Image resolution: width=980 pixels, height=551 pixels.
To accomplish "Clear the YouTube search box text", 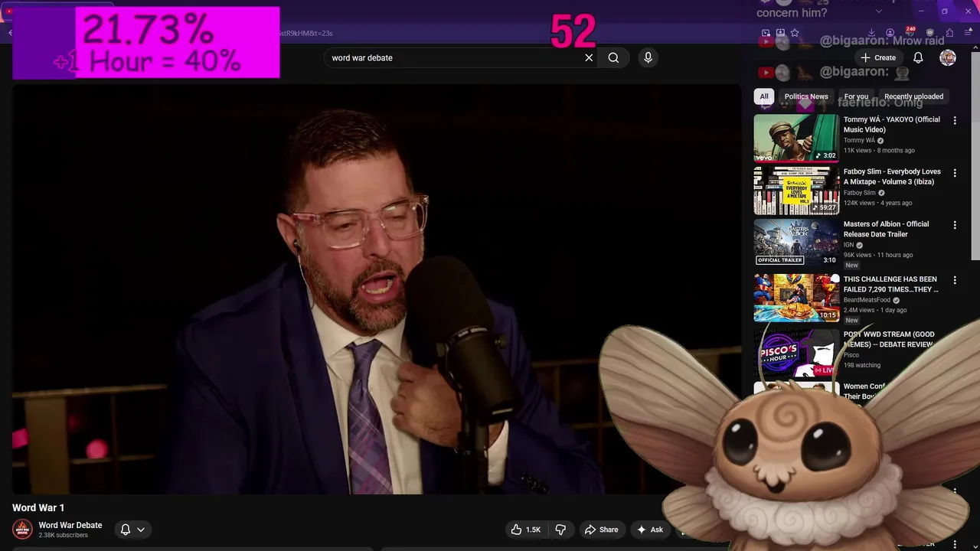I will coord(589,57).
